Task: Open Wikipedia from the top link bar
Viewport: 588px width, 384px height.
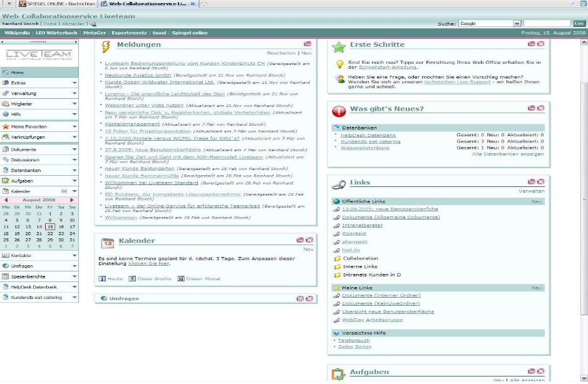Action: click(x=17, y=33)
